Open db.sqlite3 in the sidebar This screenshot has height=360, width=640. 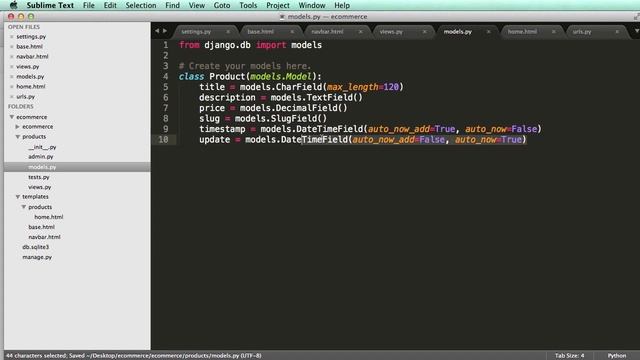pos(36,247)
